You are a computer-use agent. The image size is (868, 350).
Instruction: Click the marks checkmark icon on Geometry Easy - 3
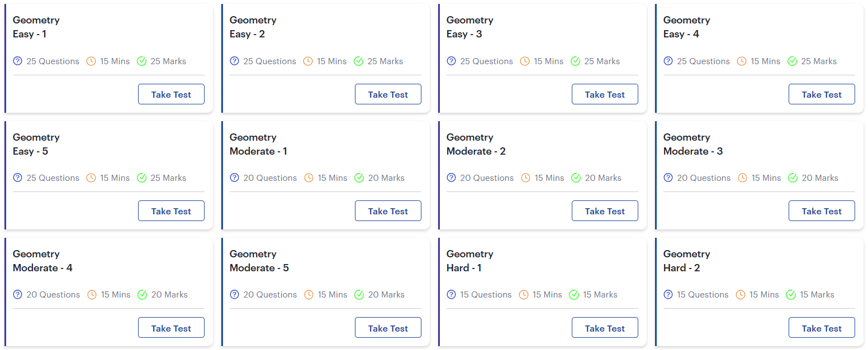point(575,61)
